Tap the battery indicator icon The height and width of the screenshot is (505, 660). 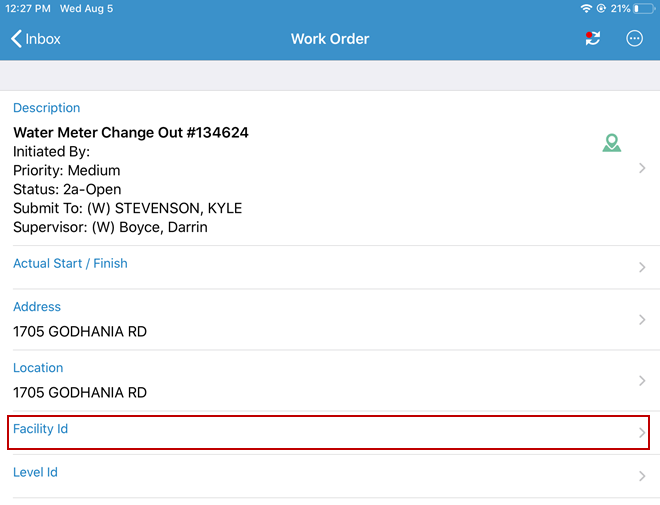[x=642, y=8]
